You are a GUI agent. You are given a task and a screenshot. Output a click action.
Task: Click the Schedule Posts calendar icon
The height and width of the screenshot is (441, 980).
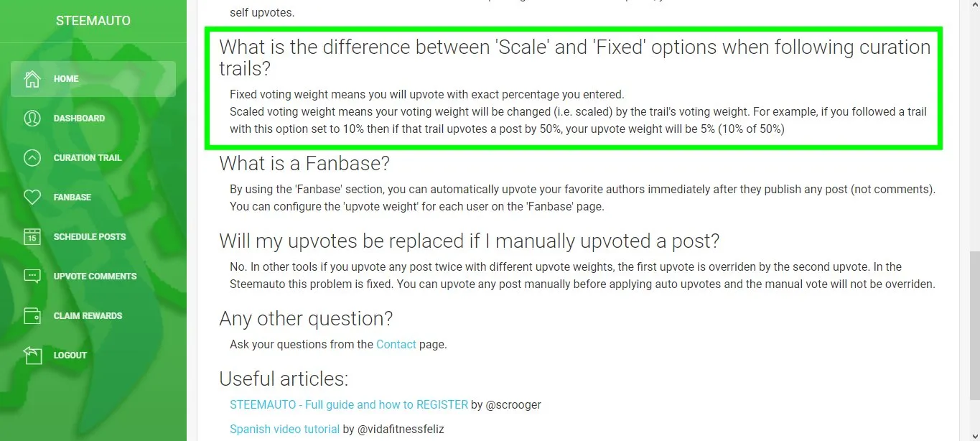pyautogui.click(x=32, y=237)
